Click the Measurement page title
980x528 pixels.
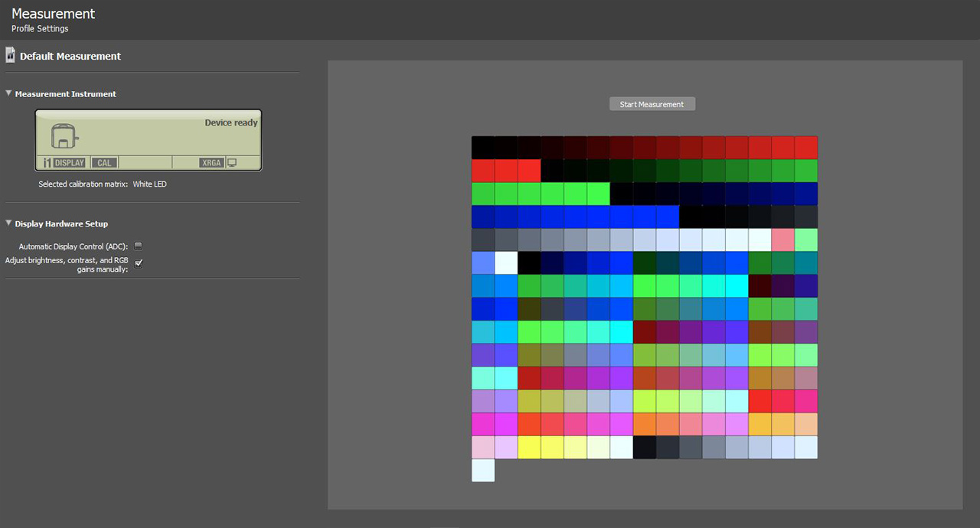(x=54, y=14)
